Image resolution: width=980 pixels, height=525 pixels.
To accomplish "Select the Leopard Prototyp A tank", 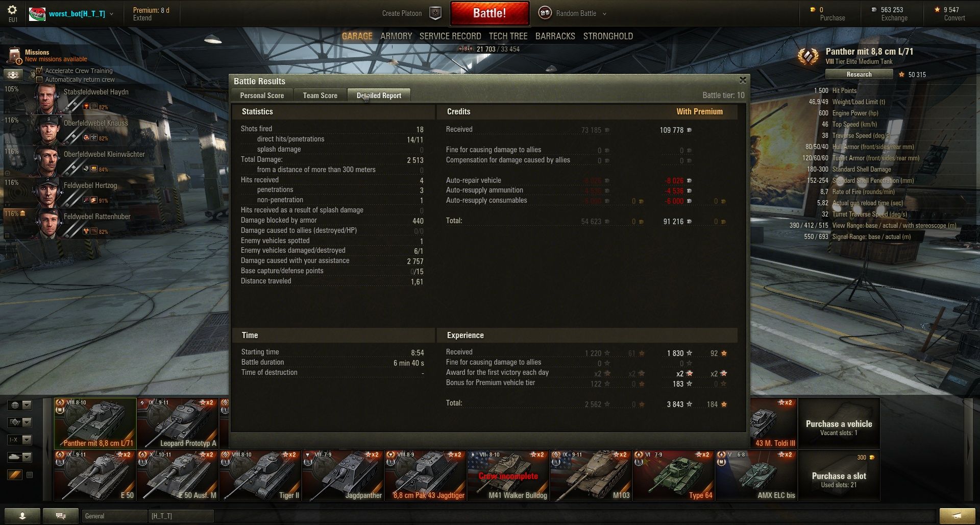I will (x=178, y=423).
